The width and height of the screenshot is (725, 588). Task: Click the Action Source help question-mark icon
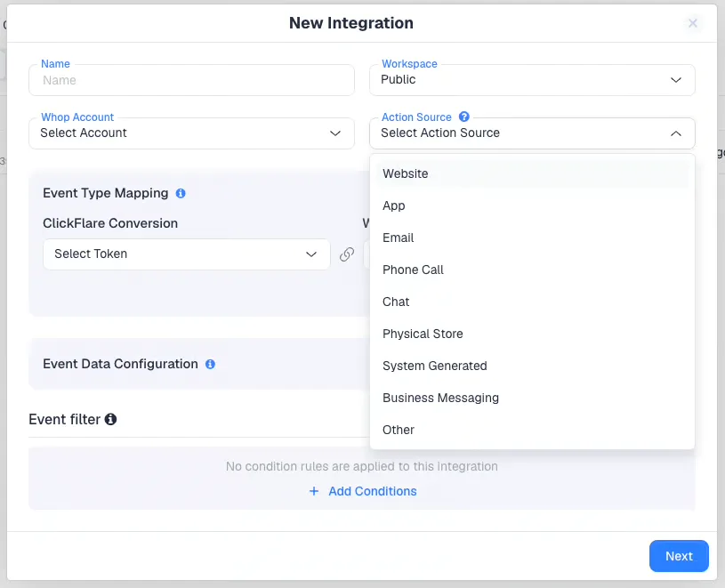pos(463,117)
